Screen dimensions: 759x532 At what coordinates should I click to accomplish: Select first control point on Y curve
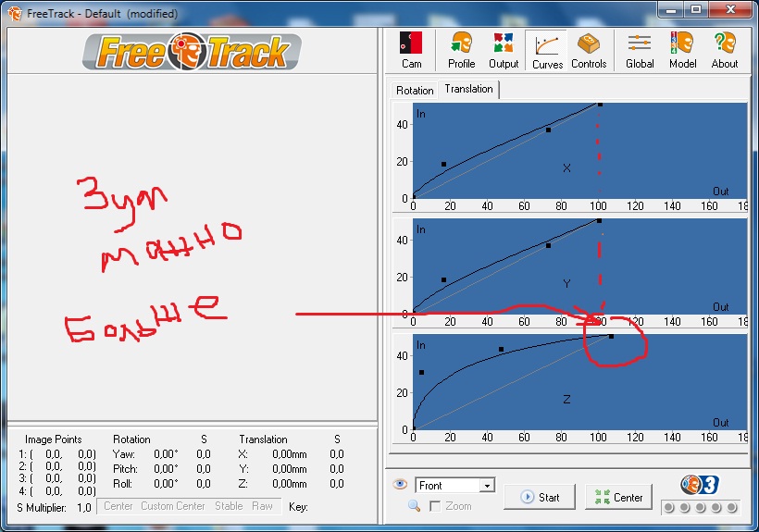pos(444,280)
